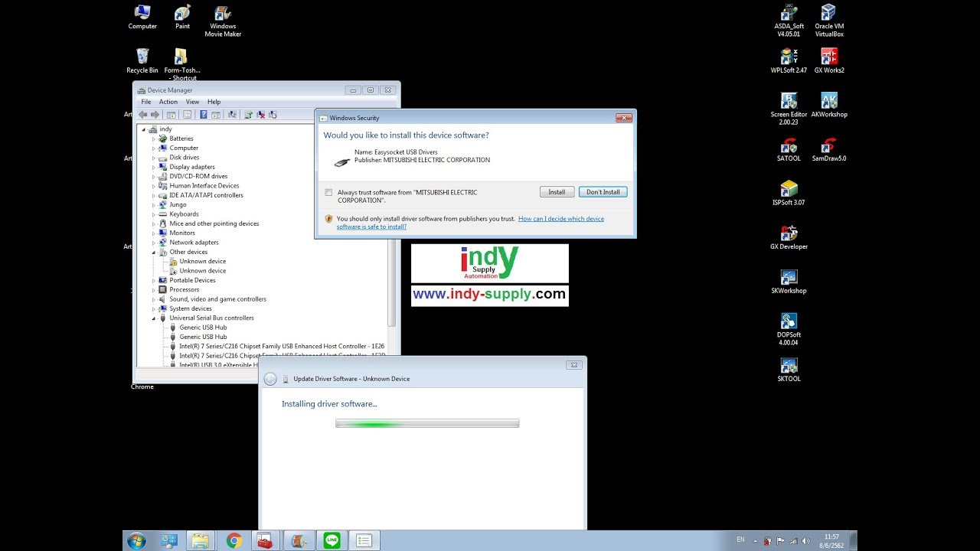Image resolution: width=980 pixels, height=551 pixels.
Task: Expand the Batteries node
Action: (x=153, y=139)
